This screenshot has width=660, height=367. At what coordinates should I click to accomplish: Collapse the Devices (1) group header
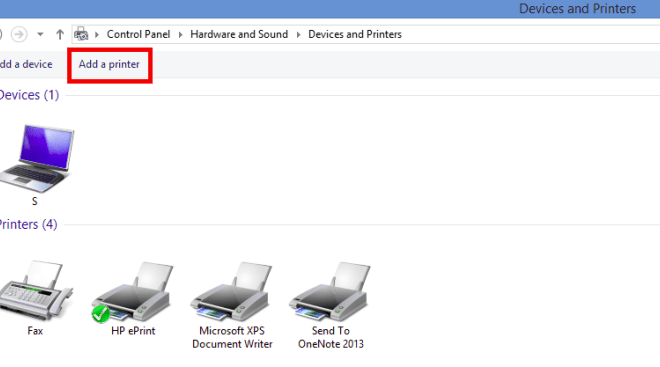coord(29,95)
